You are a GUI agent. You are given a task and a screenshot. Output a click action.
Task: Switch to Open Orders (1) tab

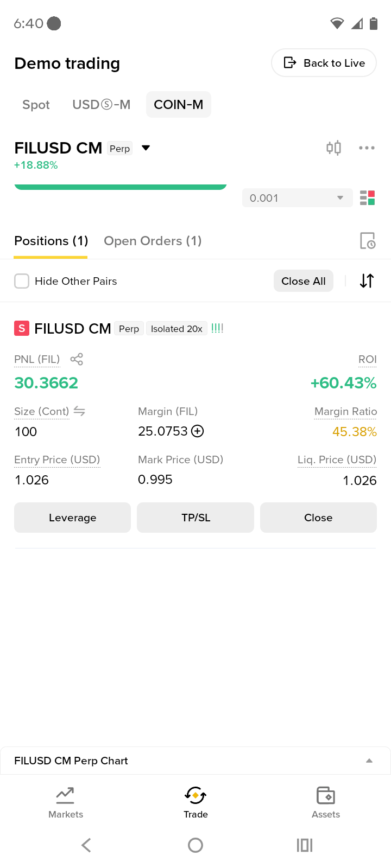click(153, 241)
